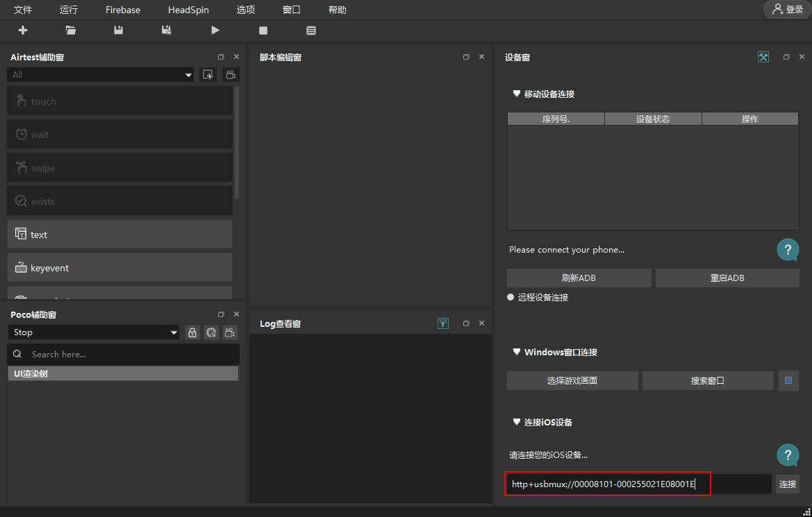Click the Windows window target selector icon
The image size is (812, 517).
point(788,380)
